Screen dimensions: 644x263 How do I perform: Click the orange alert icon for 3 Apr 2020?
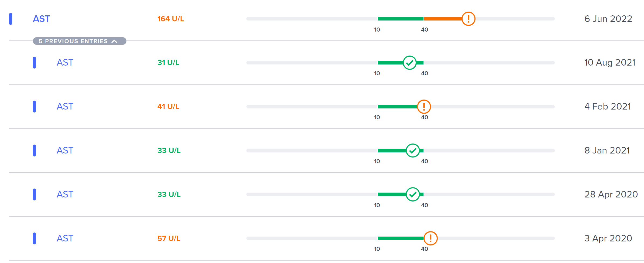click(431, 238)
